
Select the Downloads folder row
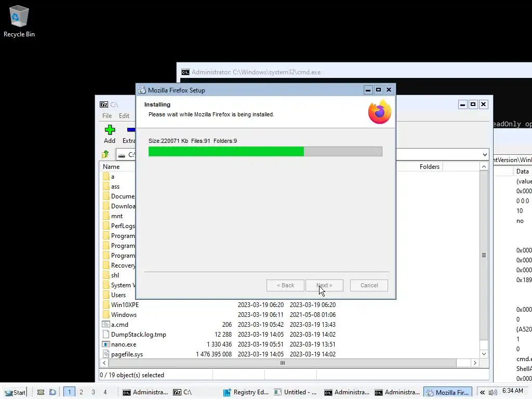pyautogui.click(x=118, y=206)
